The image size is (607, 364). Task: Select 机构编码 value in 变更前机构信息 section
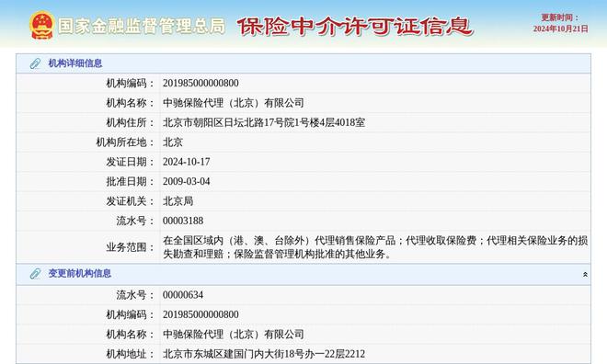200,314
